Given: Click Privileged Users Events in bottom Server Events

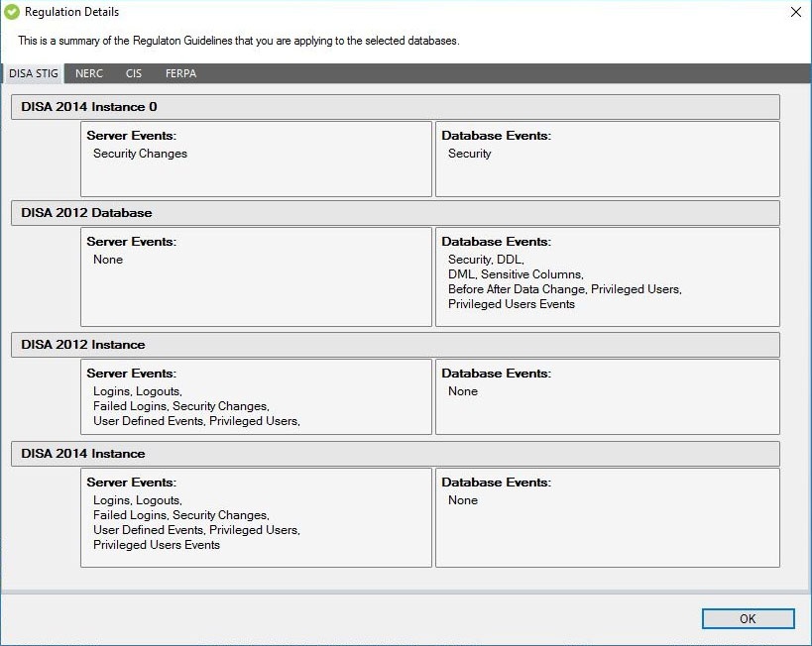Looking at the screenshot, I should tap(157, 545).
